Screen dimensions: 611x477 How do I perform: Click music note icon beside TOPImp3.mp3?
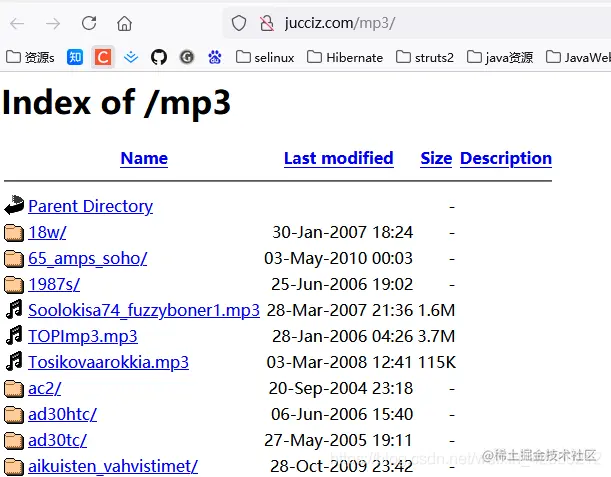coord(14,336)
